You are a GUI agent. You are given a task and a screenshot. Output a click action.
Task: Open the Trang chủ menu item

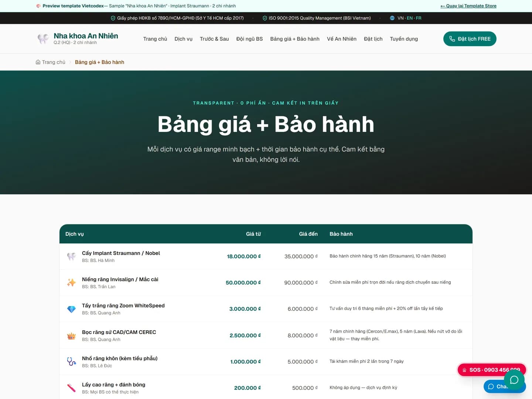[155, 39]
